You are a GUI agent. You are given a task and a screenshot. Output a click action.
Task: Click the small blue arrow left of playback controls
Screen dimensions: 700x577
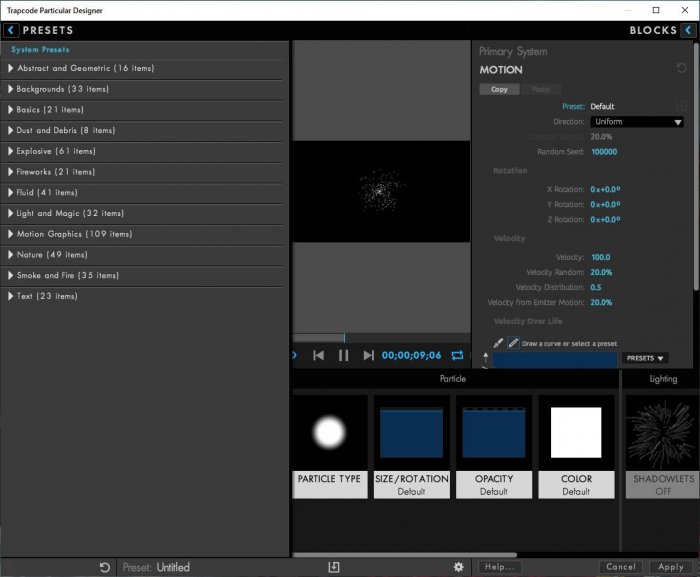click(294, 355)
